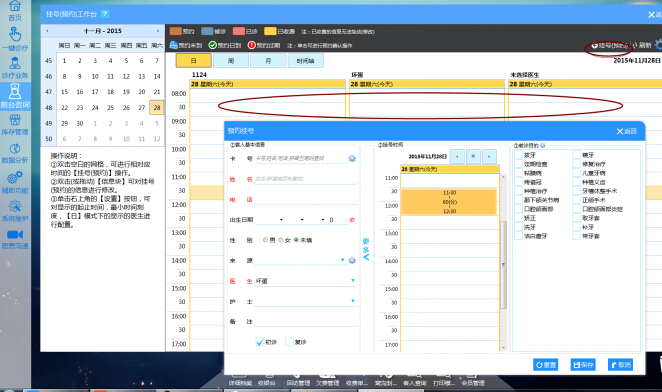The width and height of the screenshot is (662, 392).
Task: Uncheck the 初诊 checkbox
Action: coord(260,342)
